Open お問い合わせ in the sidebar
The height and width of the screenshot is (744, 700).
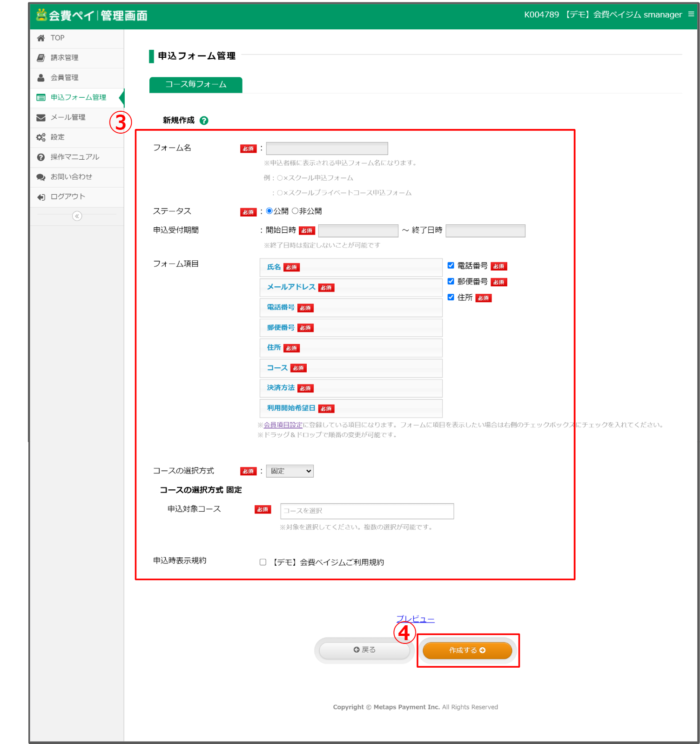click(77, 177)
